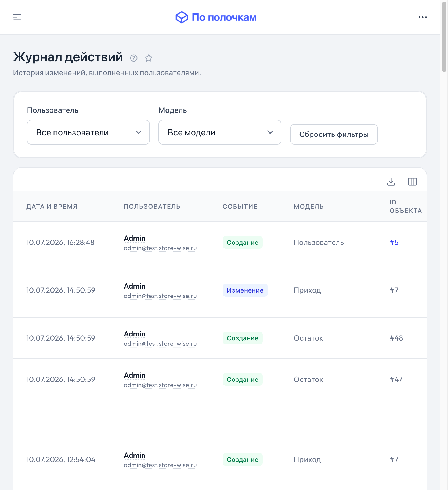Click Сбросить фильтры button
Image resolution: width=448 pixels, height=490 pixels.
click(x=334, y=134)
